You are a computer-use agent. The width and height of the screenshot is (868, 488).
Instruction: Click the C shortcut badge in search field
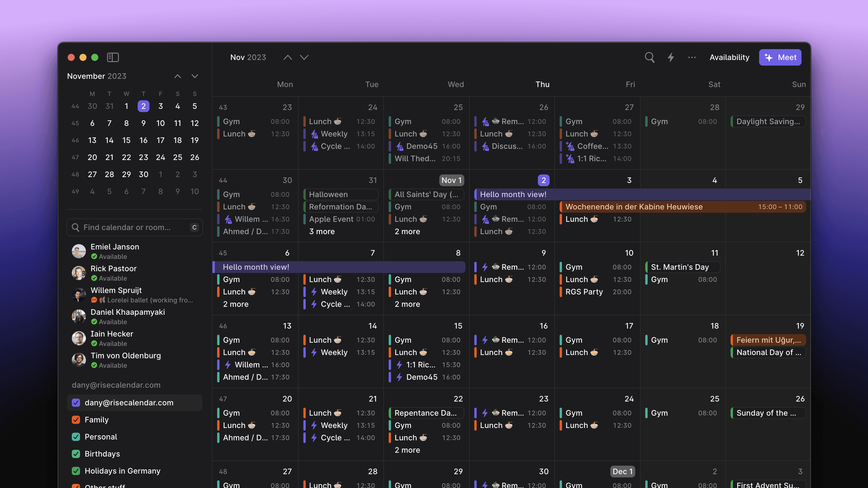(x=194, y=227)
